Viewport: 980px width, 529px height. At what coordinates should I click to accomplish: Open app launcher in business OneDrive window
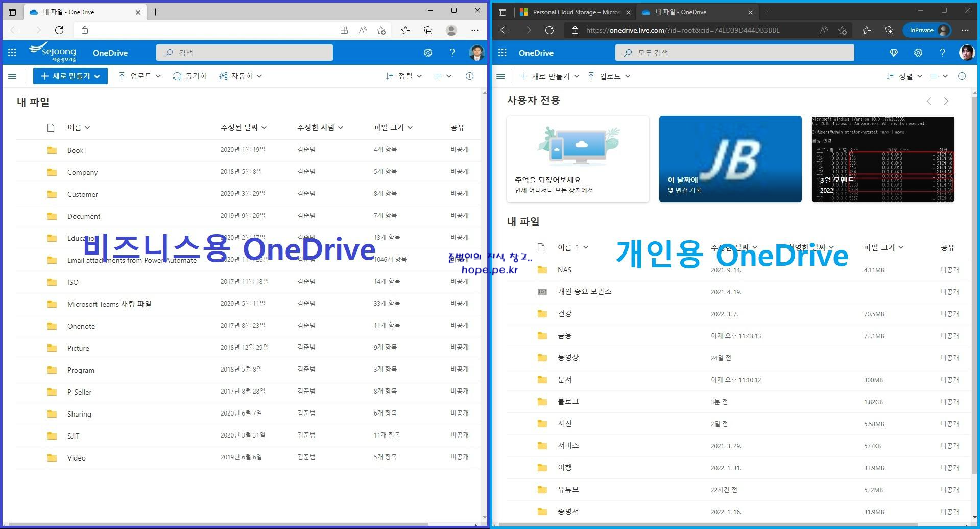pos(12,53)
